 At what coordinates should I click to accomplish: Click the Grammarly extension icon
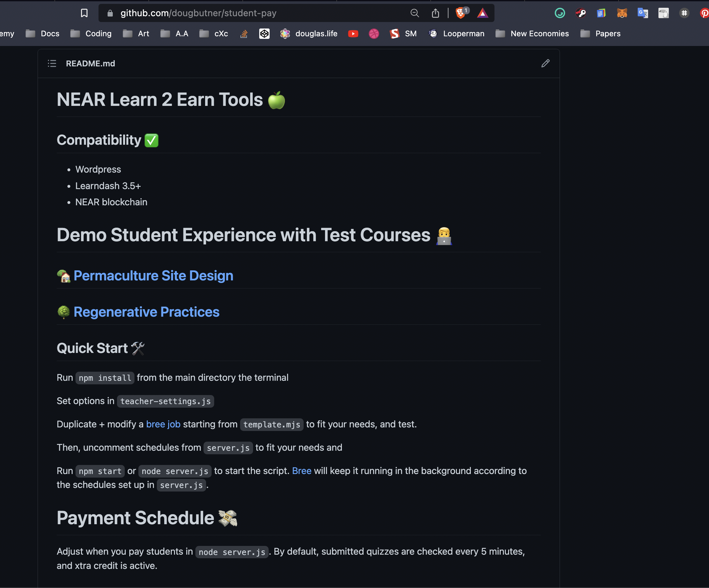point(560,13)
